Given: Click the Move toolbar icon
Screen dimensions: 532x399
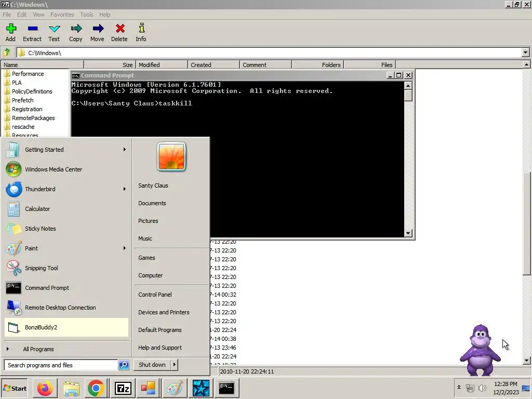Looking at the screenshot, I should 98,29.
